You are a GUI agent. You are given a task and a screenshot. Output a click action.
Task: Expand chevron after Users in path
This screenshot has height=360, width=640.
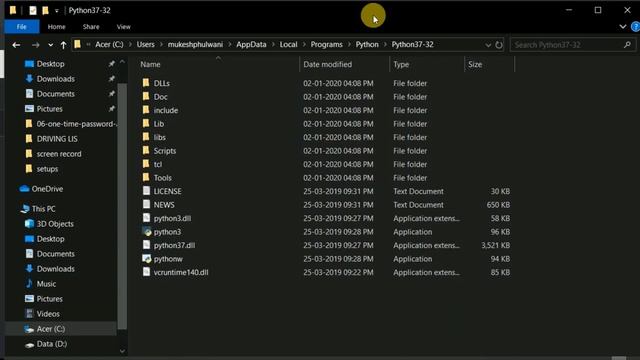coord(161,44)
